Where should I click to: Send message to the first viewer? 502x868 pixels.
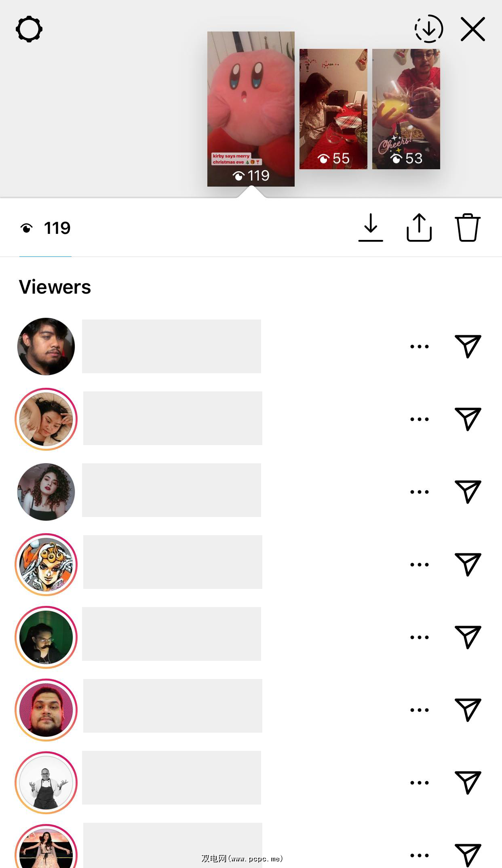[468, 346]
